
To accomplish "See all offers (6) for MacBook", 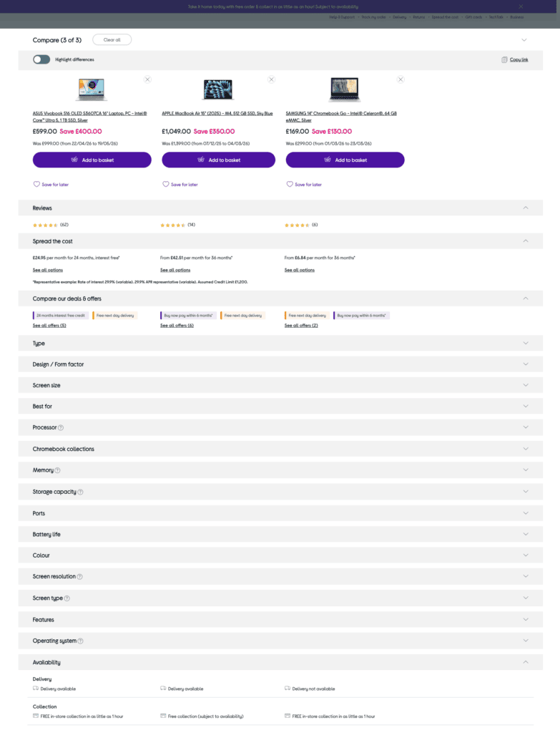I will click(177, 326).
